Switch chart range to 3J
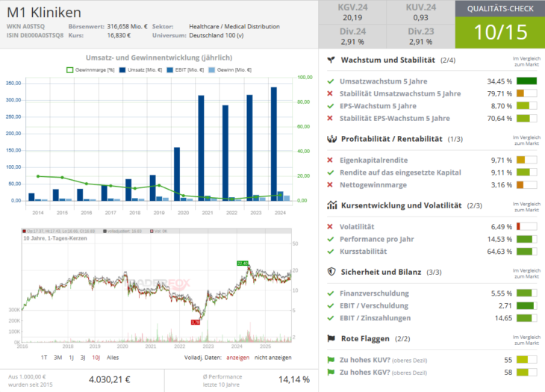 [x=83, y=358]
